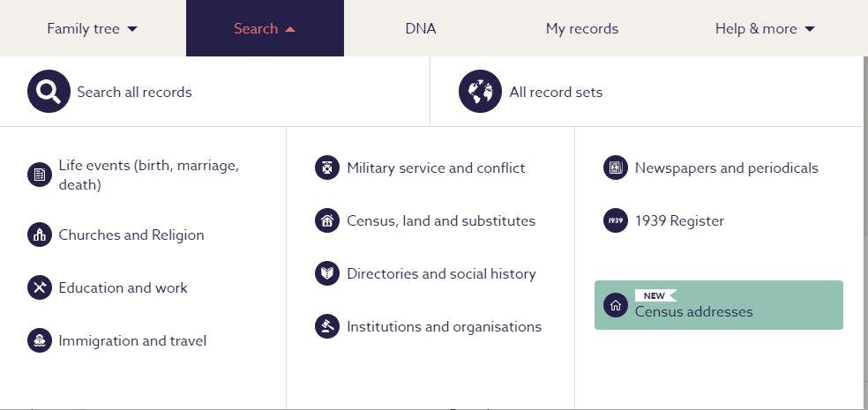Expand the Help & more dropdown
The width and height of the screenshot is (868, 410).
click(x=765, y=28)
